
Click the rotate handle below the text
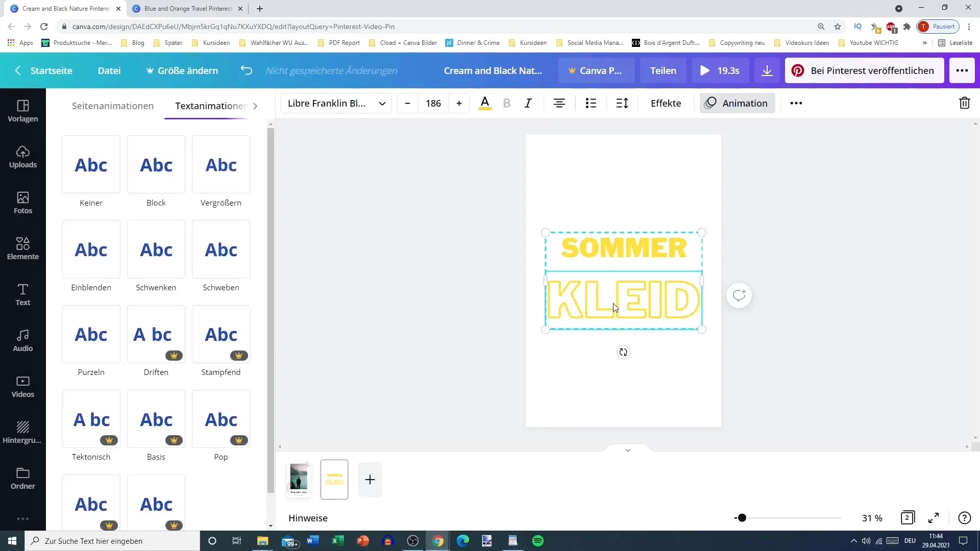[623, 352]
